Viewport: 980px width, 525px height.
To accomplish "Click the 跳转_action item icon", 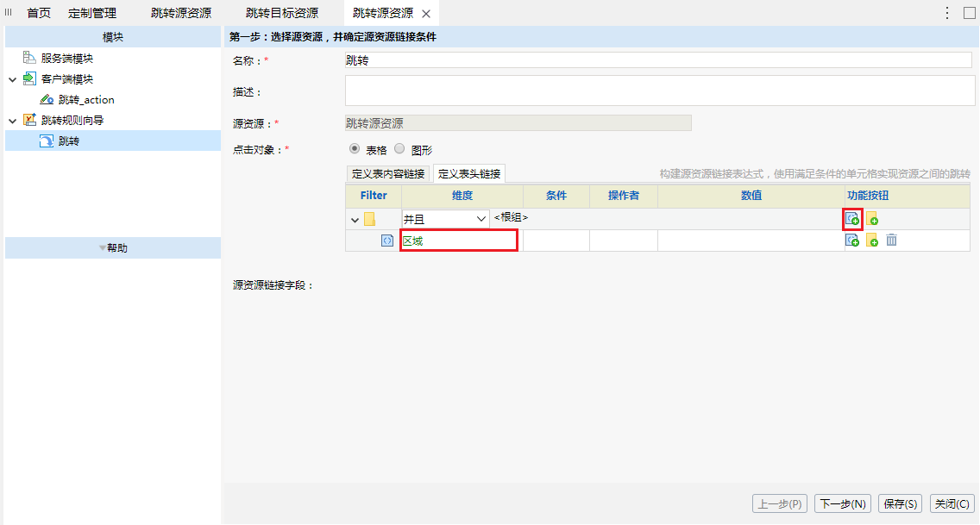I will pyautogui.click(x=47, y=99).
